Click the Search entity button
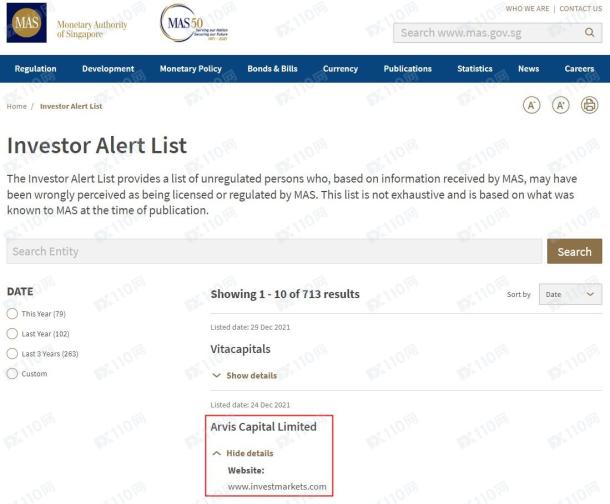This screenshot has width=610, height=504. point(574,251)
